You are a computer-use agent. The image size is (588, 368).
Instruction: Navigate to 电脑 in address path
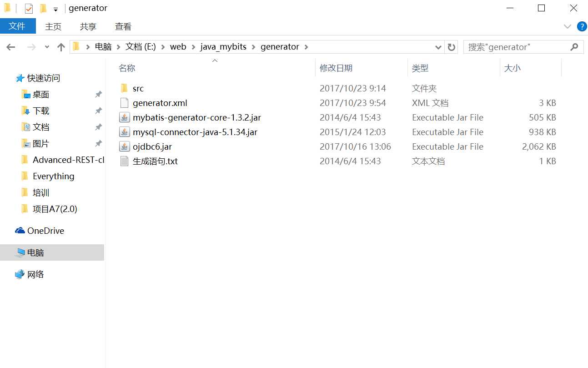[103, 47]
